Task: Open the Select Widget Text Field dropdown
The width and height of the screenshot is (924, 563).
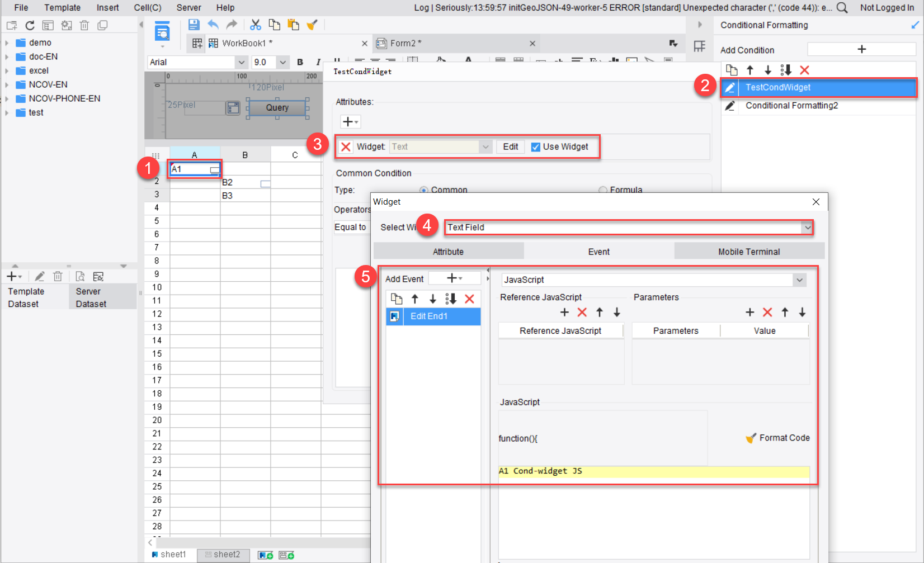Action: (x=807, y=227)
